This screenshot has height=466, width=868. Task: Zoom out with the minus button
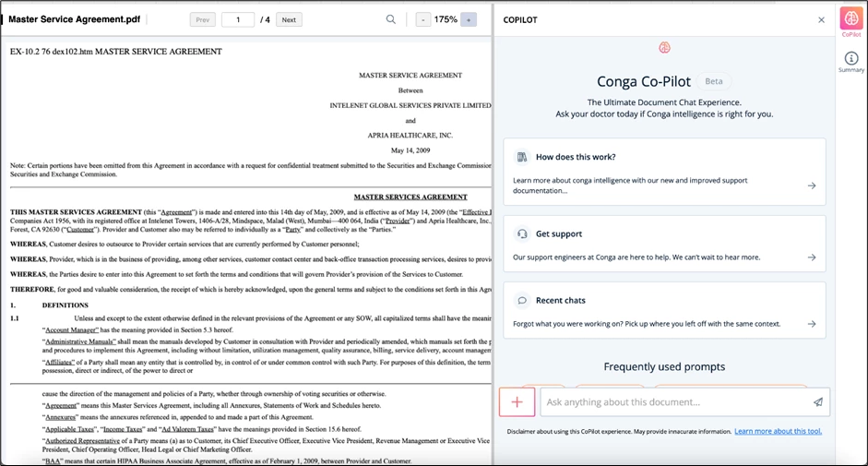click(422, 20)
